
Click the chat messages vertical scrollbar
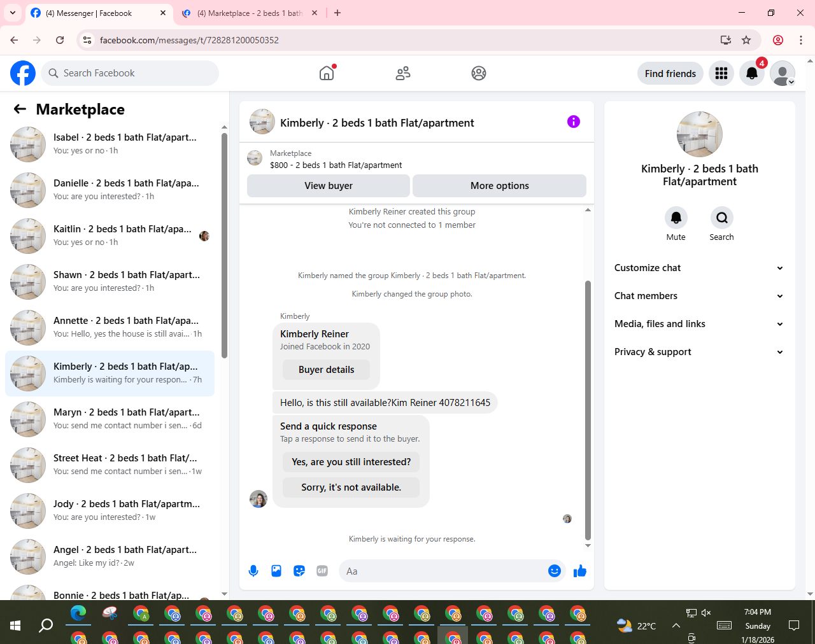[x=588, y=410]
